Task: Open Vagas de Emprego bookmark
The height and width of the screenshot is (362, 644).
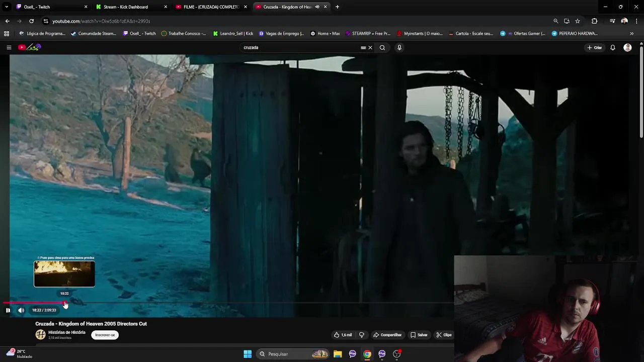Action: [281, 33]
